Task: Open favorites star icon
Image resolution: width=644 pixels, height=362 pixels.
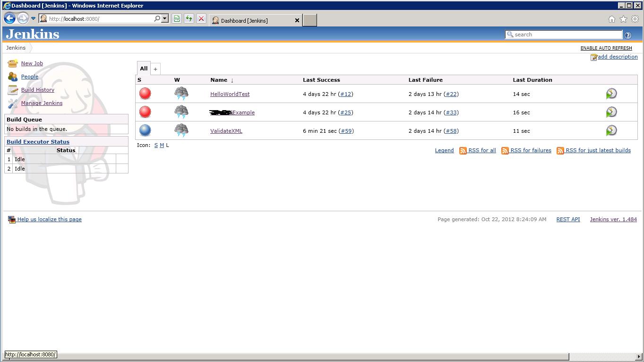Action: [623, 19]
